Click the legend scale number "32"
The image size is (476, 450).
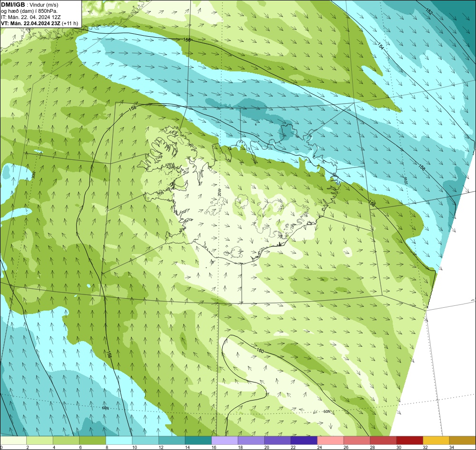(x=425, y=447)
